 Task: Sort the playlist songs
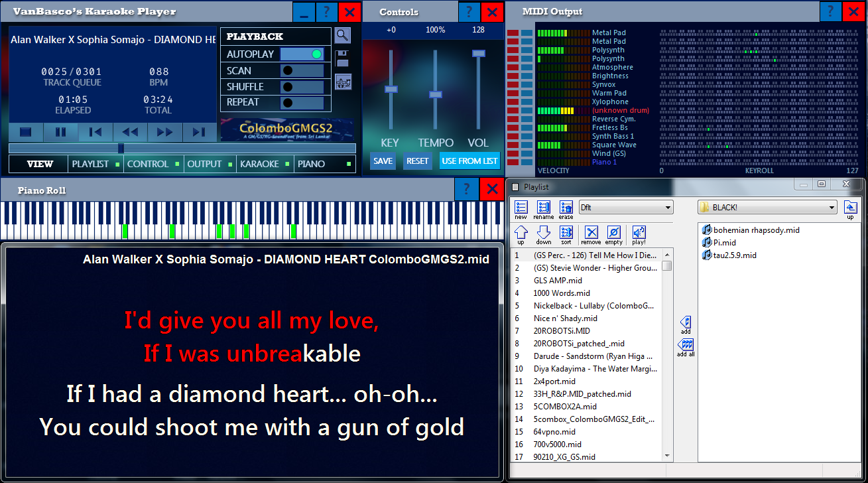(566, 235)
